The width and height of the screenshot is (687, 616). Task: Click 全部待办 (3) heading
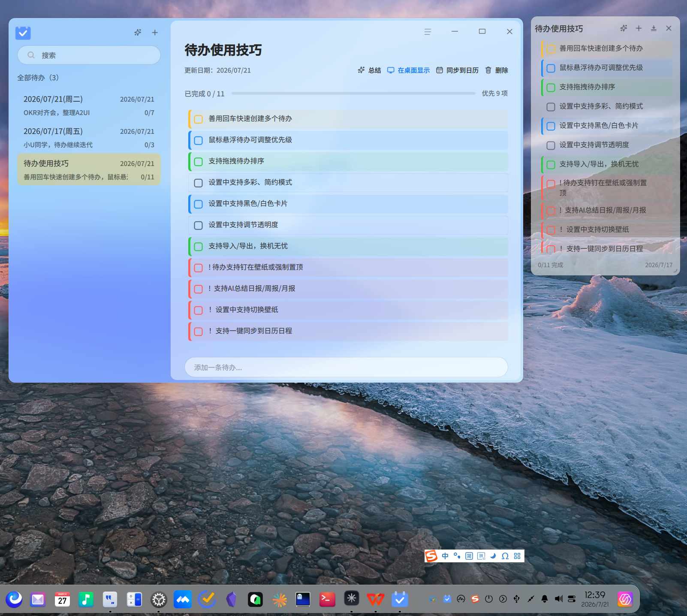(38, 78)
